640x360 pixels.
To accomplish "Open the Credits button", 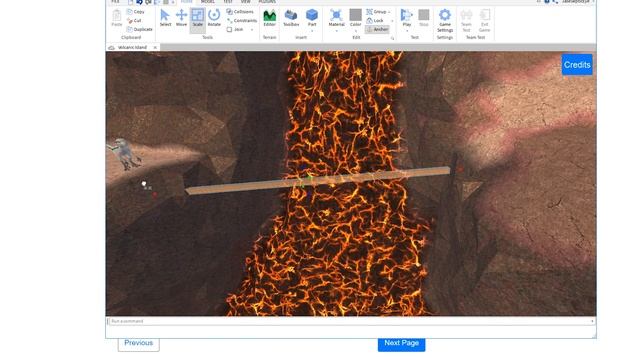I will [x=577, y=65].
